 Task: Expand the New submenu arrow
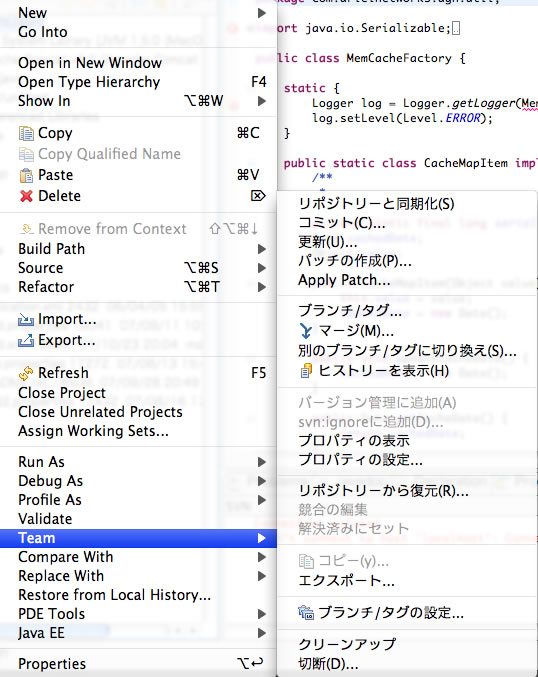(262, 13)
